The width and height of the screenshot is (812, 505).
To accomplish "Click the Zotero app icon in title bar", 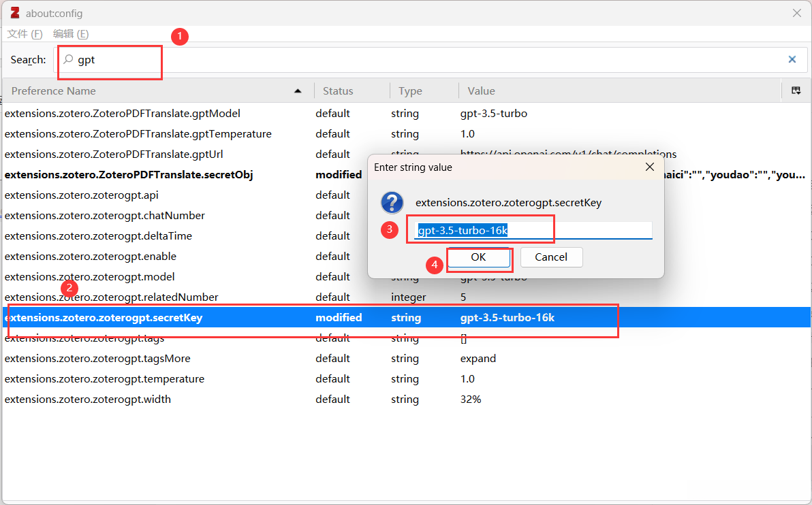I will [x=15, y=13].
